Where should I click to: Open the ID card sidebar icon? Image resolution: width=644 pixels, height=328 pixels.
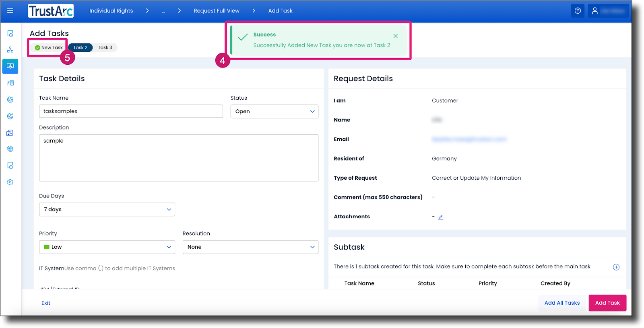10,133
